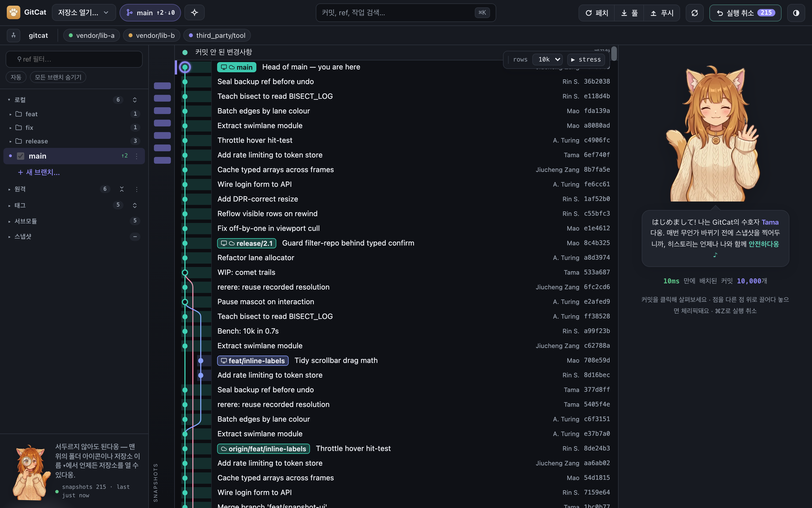Image resolution: width=812 pixels, height=508 pixels.
Task: Expand the 로컬 section
Action: click(x=9, y=100)
